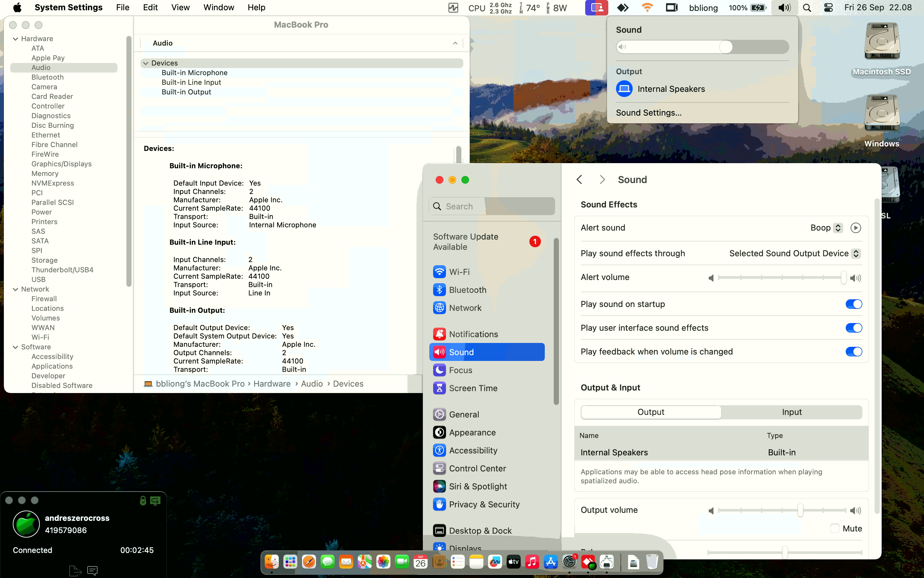
Task: Adjust the menu bar Sound volume slider
Action: pos(703,47)
